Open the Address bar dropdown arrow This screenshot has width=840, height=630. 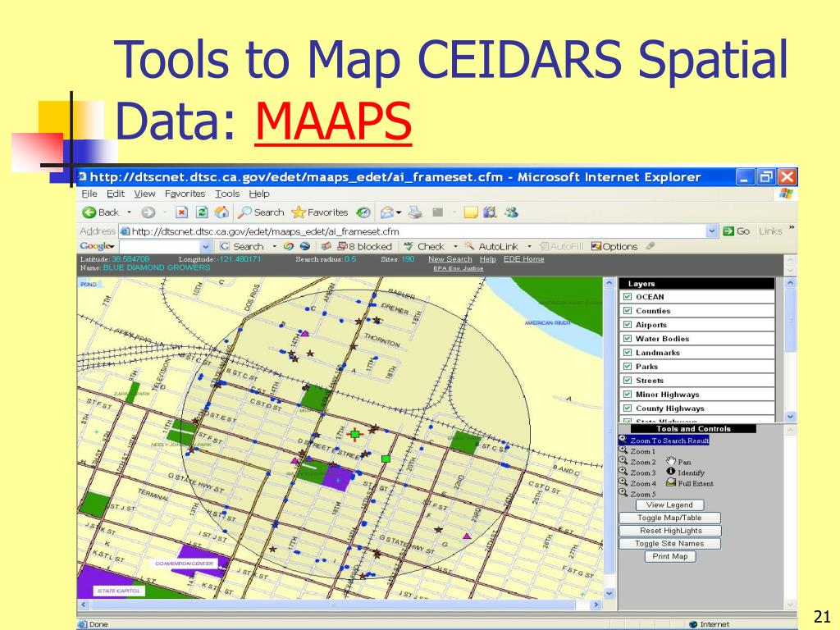coord(712,231)
